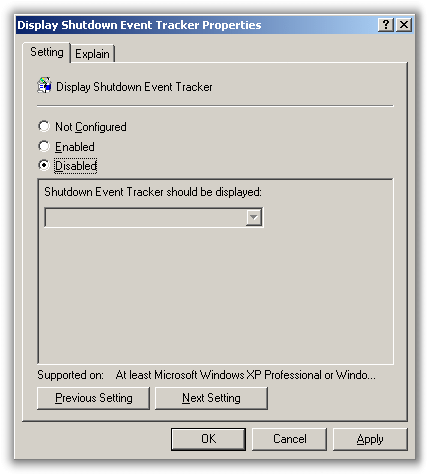The height and width of the screenshot is (474, 430).
Task: Advance to the Next Setting
Action: point(211,398)
